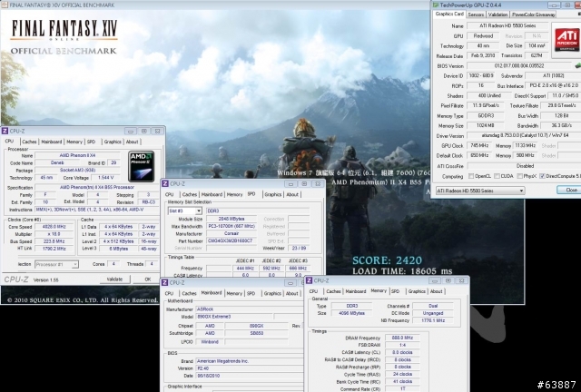Click the OK button in CPU-Z processor window
The width and height of the screenshot is (581, 392).
click(148, 279)
